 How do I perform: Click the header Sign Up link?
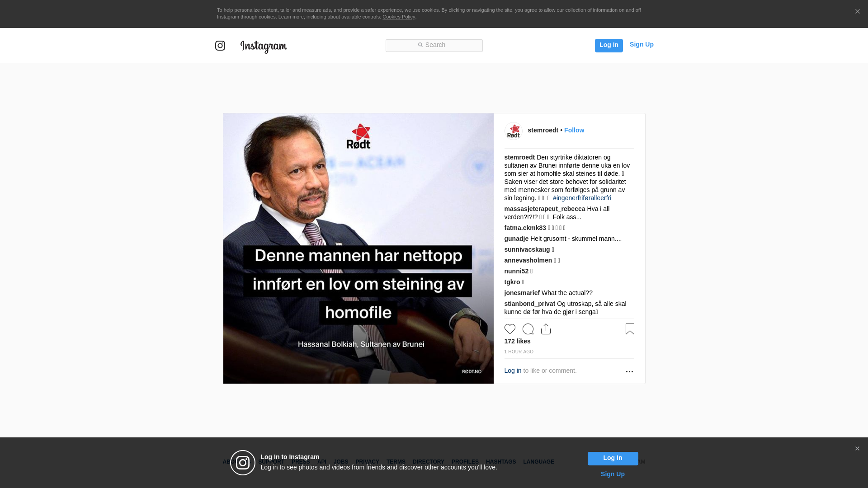(642, 45)
